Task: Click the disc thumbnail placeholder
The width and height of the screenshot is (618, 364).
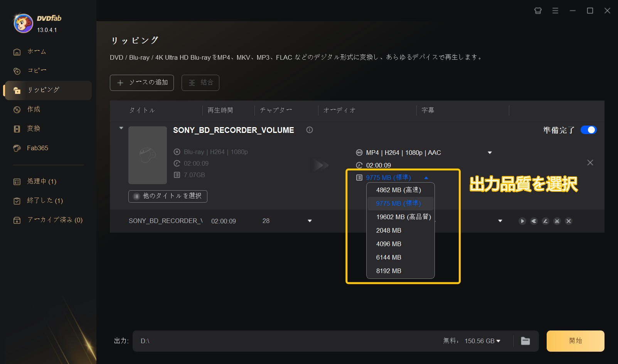Action: (148, 155)
